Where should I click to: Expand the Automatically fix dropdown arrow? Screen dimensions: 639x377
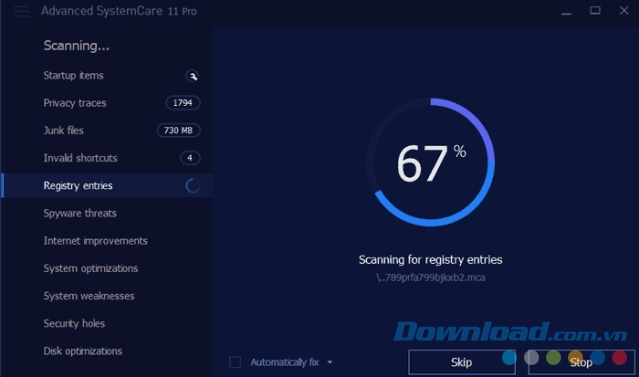[330, 362]
